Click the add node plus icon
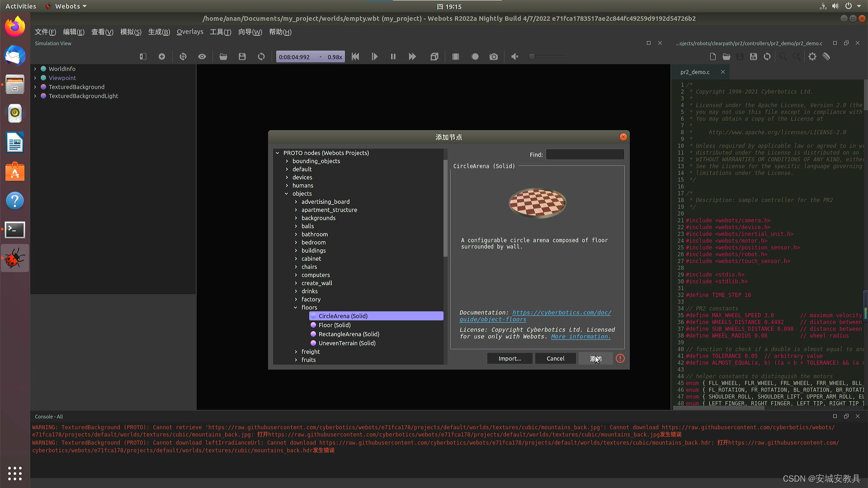This screenshot has height=488, width=868. pyautogui.click(x=162, y=56)
